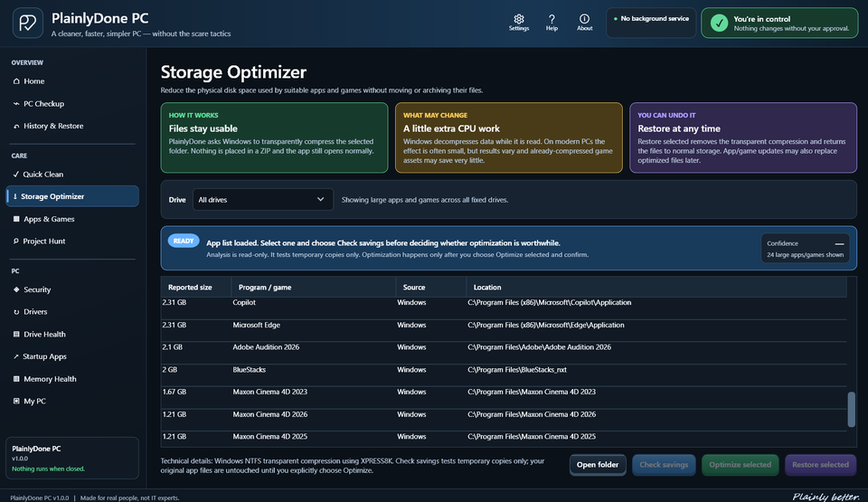The image size is (868, 502).
Task: Click the Memory Health sidebar icon
Action: point(16,379)
